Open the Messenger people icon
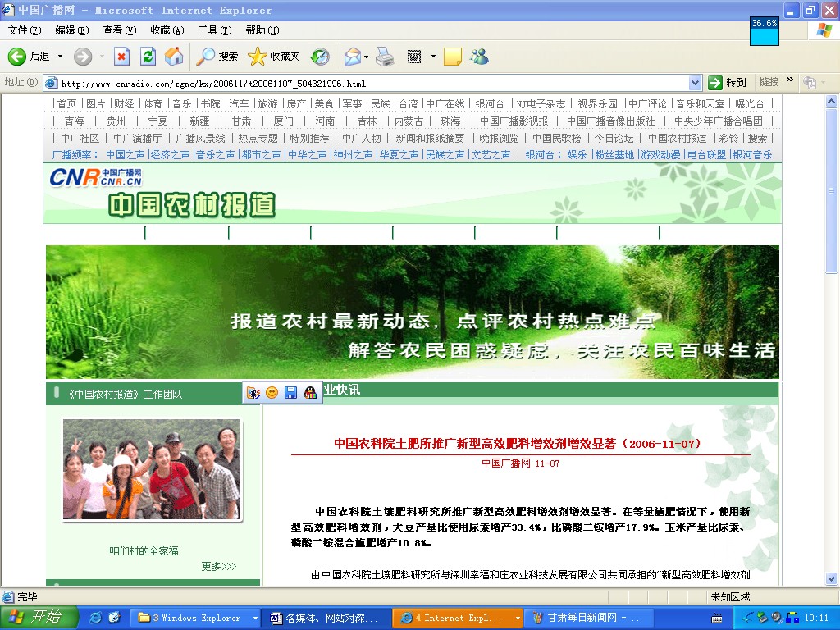840x630 pixels. click(479, 57)
